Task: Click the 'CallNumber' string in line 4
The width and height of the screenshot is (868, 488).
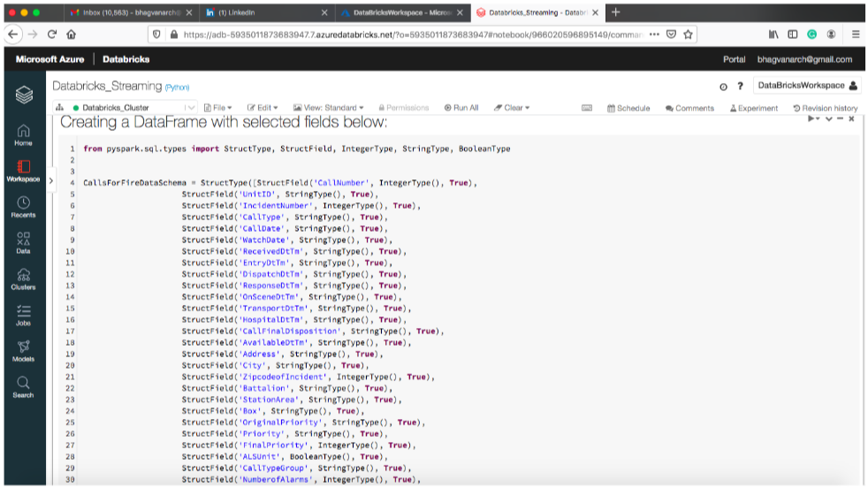Action: (x=341, y=183)
